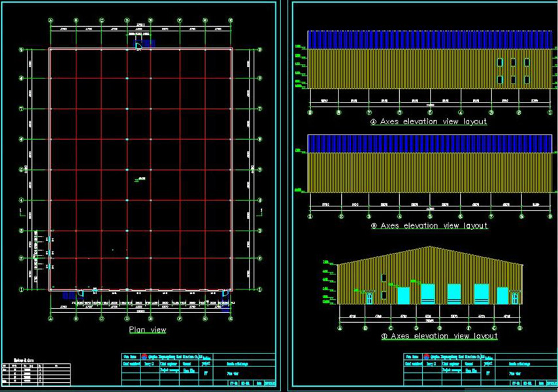Select the gable elevation's "Axes elevation view layout" caption

[440, 336]
